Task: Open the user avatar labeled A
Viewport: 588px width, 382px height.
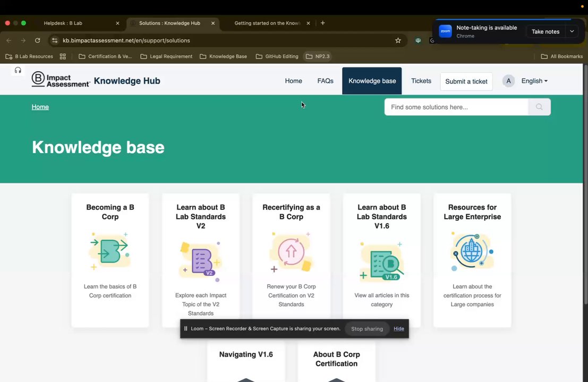Action: (x=508, y=81)
